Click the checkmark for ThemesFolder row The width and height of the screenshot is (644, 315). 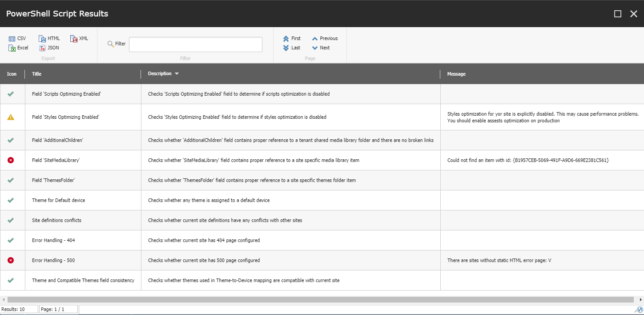[11, 180]
